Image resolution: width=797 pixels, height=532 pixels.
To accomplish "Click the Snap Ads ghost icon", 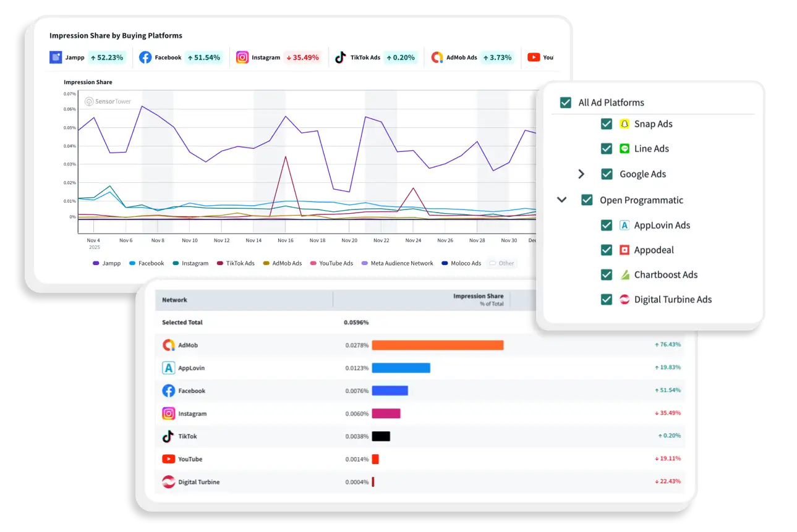I will tap(624, 124).
